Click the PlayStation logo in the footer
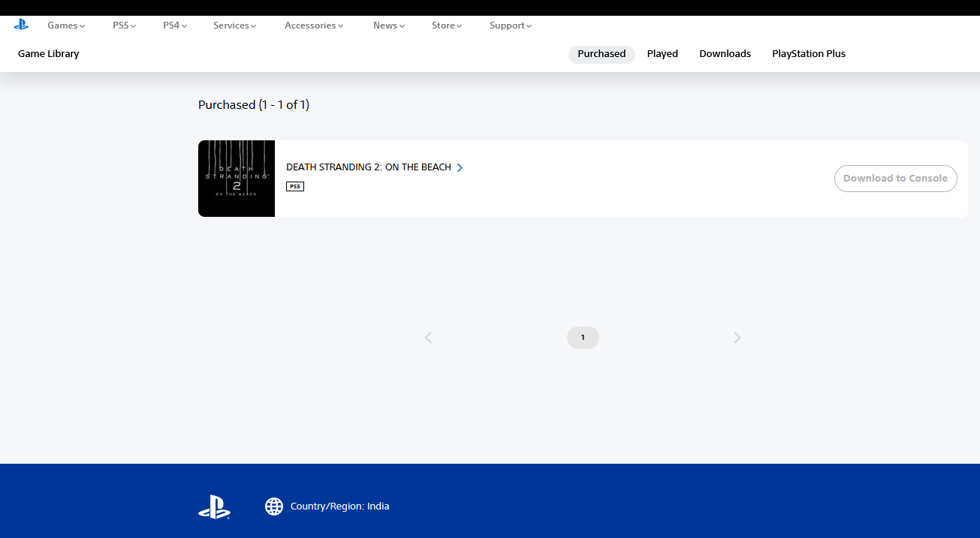 click(214, 506)
